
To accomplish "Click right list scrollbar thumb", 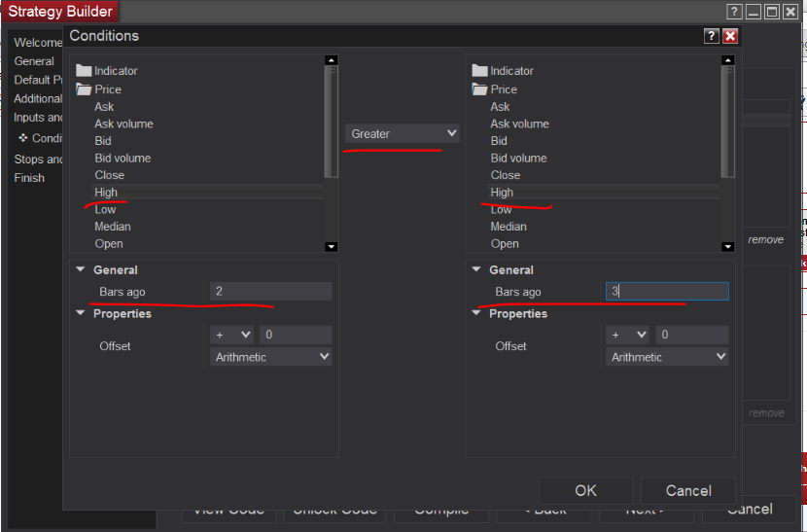I will pos(727,122).
